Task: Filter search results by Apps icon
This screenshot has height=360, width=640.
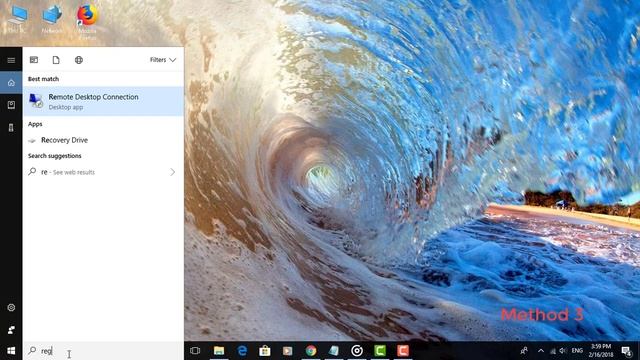Action: tap(34, 60)
